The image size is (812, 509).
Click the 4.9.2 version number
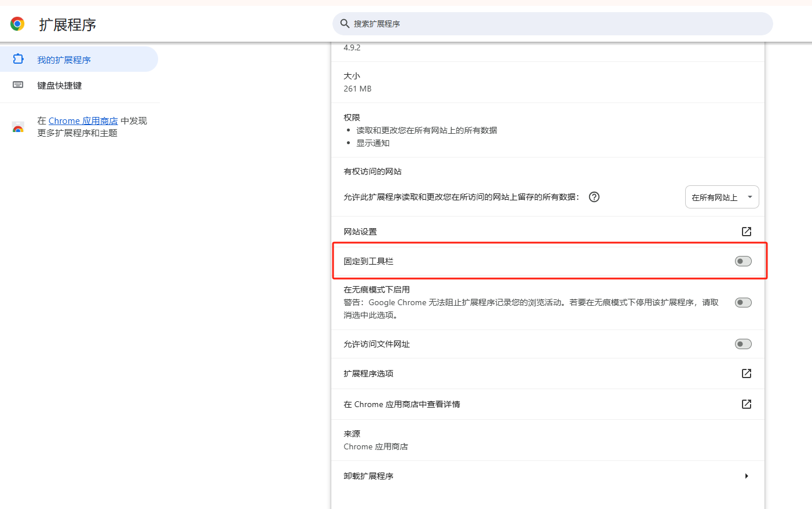(x=352, y=47)
